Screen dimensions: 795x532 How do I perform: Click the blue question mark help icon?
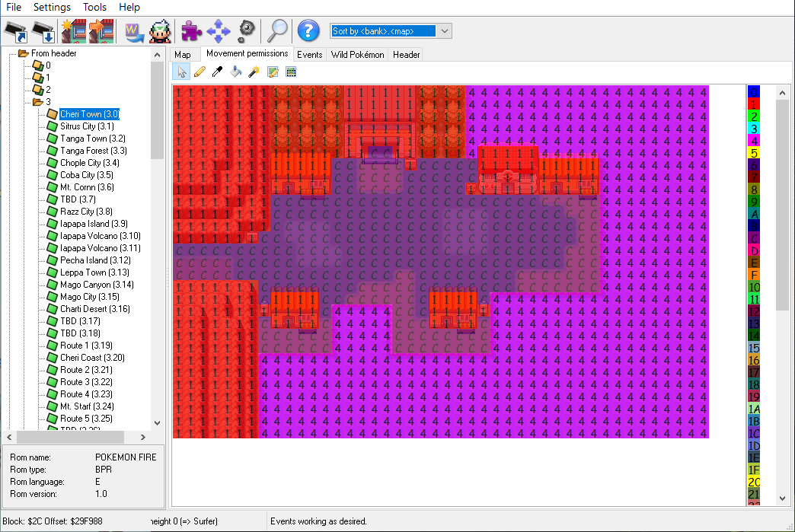(308, 31)
